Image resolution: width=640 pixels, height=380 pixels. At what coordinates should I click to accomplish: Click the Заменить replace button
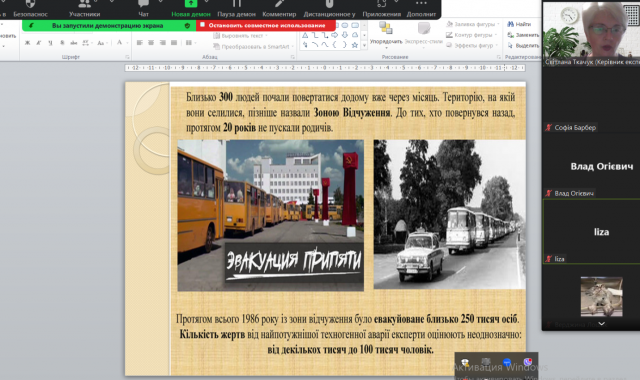pos(523,35)
